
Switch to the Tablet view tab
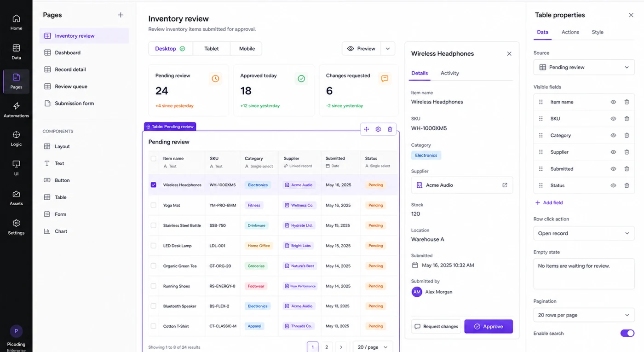click(212, 49)
